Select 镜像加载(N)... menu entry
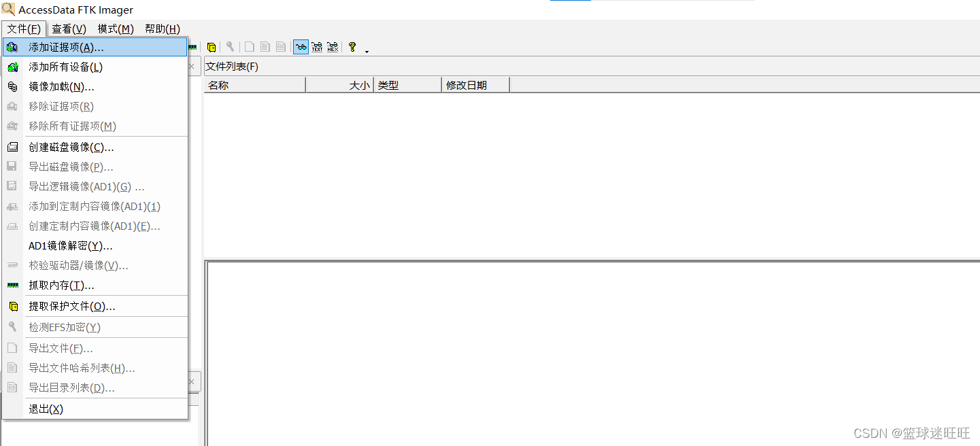 [x=95, y=86]
